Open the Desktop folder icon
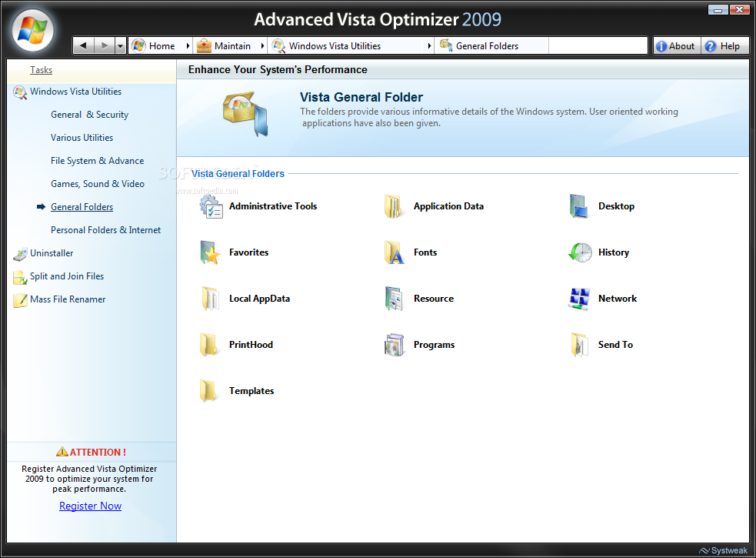 578,206
